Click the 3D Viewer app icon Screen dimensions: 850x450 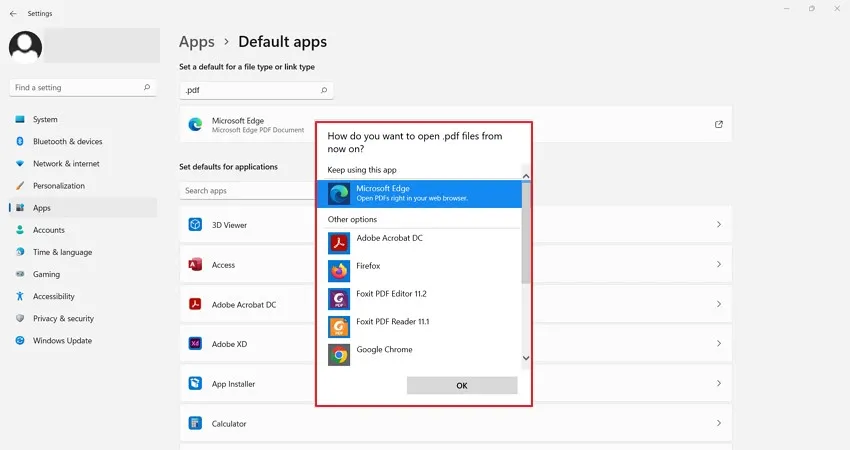pos(195,224)
